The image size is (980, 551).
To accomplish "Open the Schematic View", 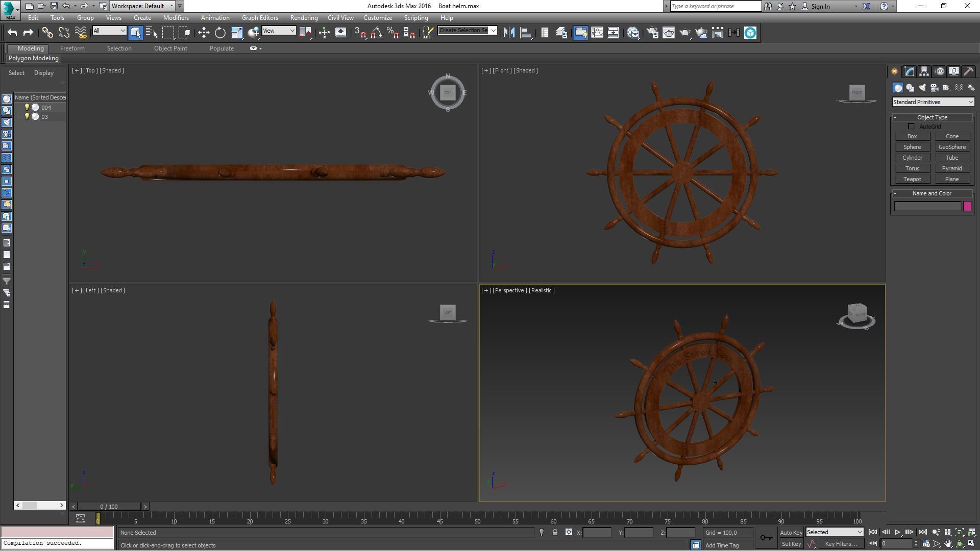I will coord(613,33).
